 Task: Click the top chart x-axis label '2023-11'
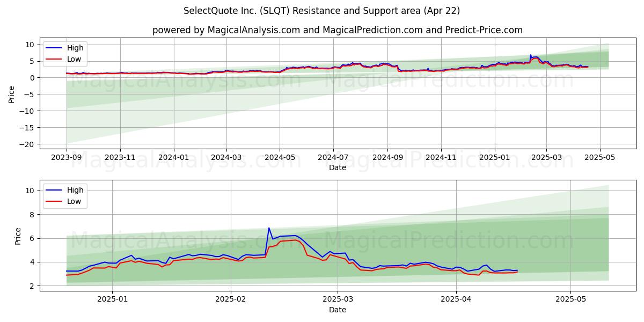(120, 158)
